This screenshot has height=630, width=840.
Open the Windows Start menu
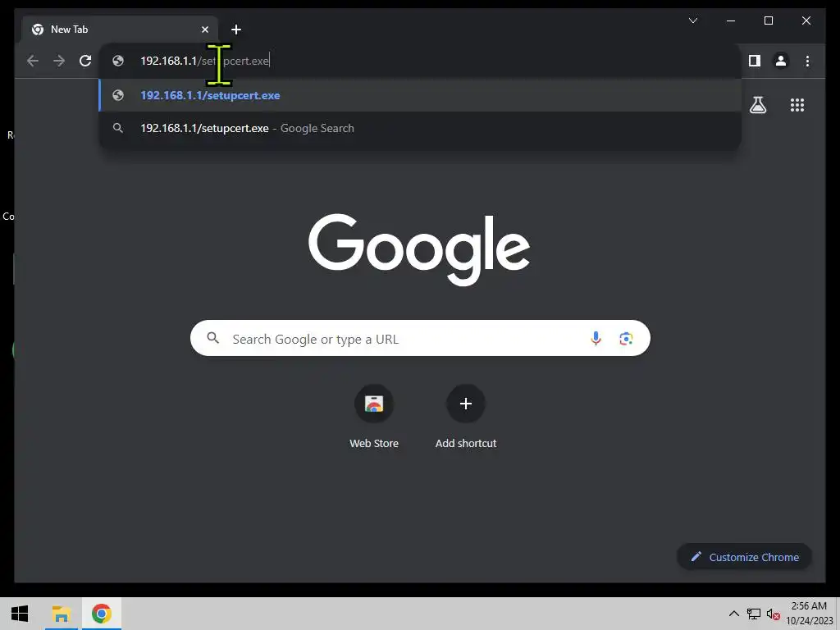(x=20, y=614)
